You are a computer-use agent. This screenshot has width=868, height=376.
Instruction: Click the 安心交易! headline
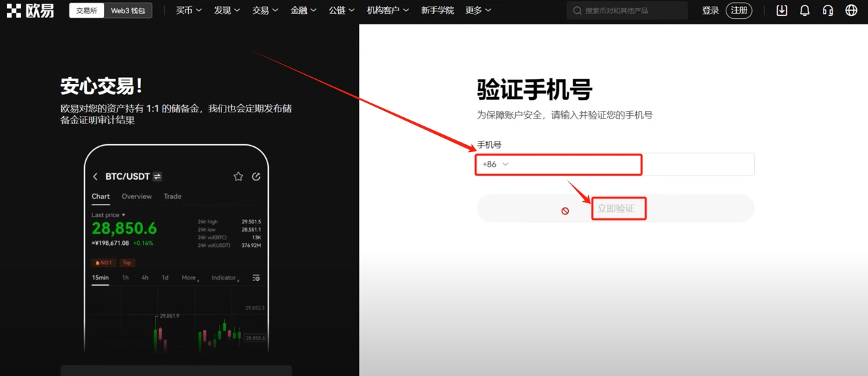101,87
